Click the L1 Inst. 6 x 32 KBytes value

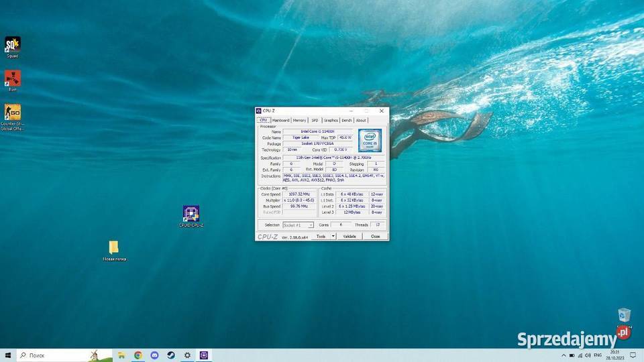[x=352, y=200]
